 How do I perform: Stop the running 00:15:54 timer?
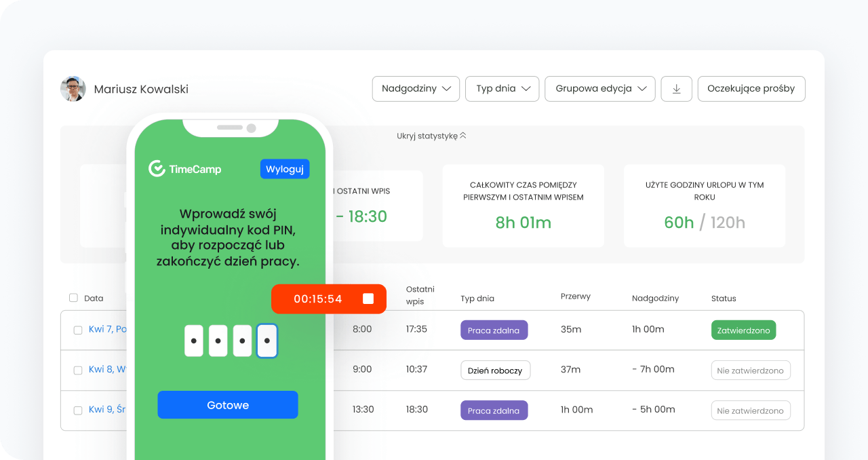click(x=368, y=299)
